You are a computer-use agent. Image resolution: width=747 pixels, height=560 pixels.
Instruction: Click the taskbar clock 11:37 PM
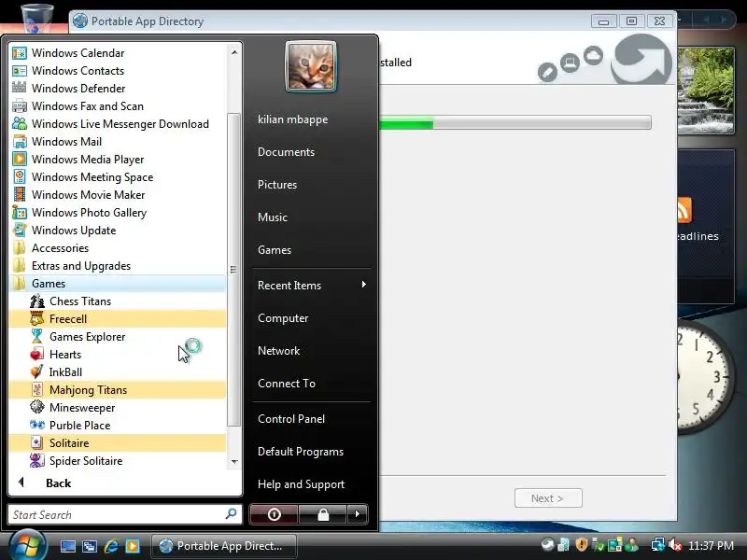pos(711,545)
